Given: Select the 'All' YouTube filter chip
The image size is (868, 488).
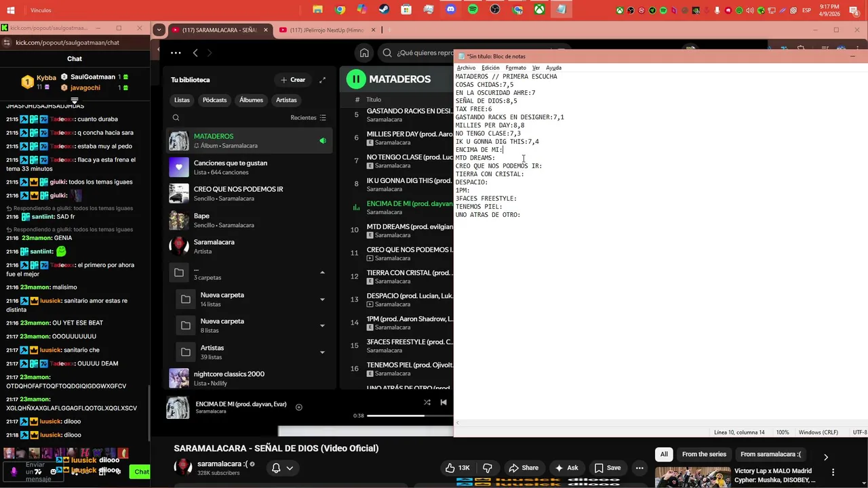Looking at the screenshot, I should tap(664, 454).
